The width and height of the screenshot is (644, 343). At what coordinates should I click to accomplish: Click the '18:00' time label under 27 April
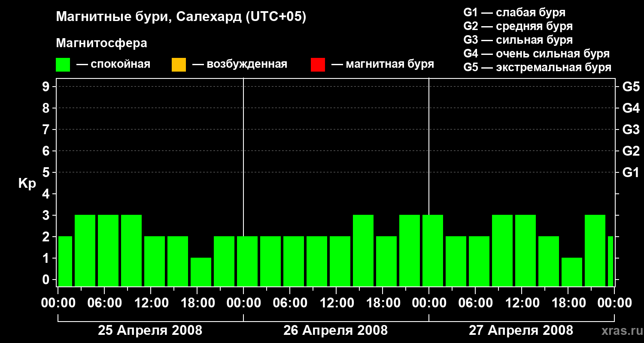pos(568,303)
